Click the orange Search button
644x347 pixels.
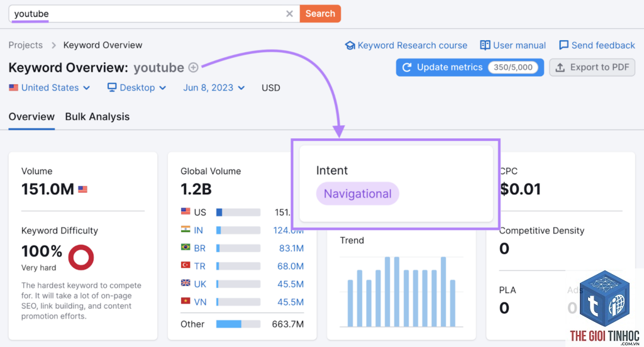point(320,14)
